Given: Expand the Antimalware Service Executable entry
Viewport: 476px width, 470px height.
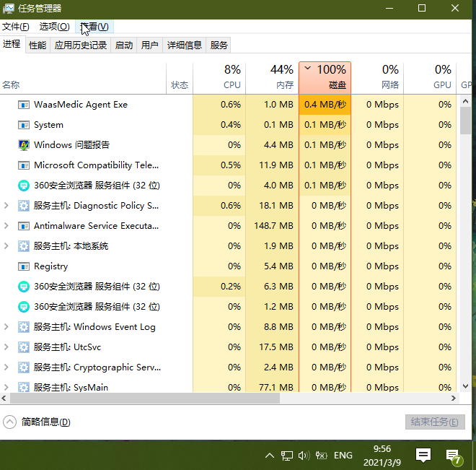Looking at the screenshot, I should [x=6, y=226].
